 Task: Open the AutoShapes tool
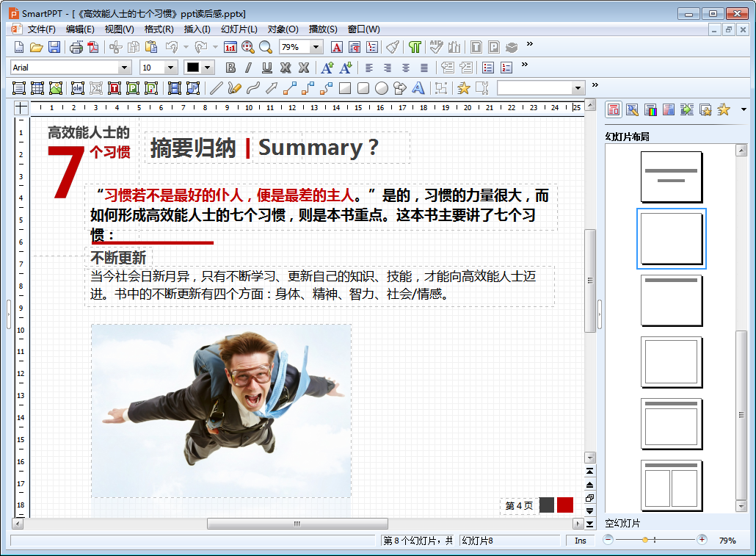400,88
